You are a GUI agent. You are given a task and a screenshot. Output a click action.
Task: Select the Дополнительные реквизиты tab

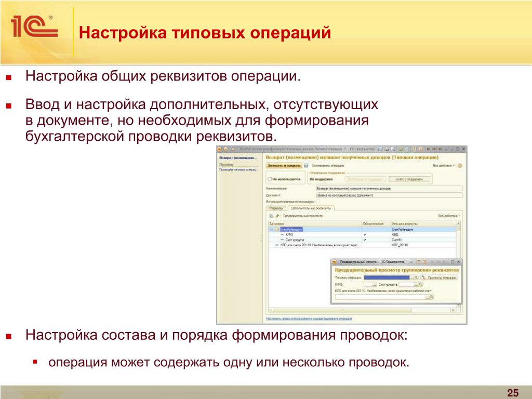click(311, 208)
